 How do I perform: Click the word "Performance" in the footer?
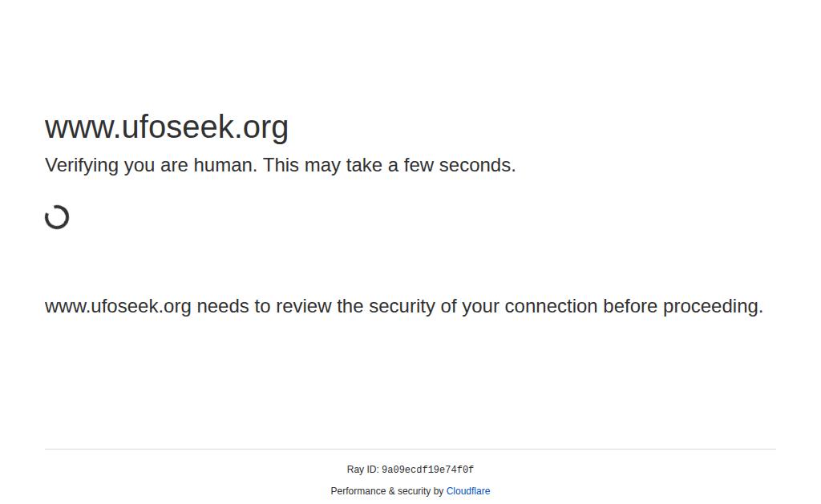coord(358,491)
